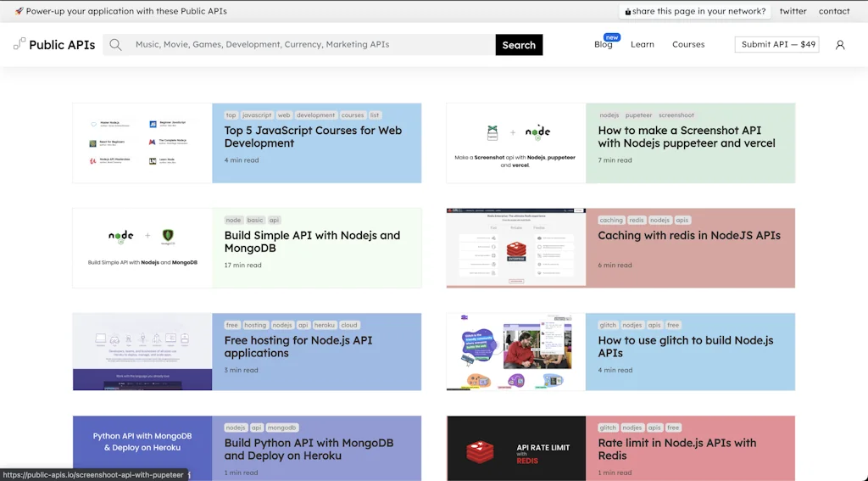The width and height of the screenshot is (868, 481).
Task: Click 'top' tag on JavaScript Courses card
Action: coord(231,115)
